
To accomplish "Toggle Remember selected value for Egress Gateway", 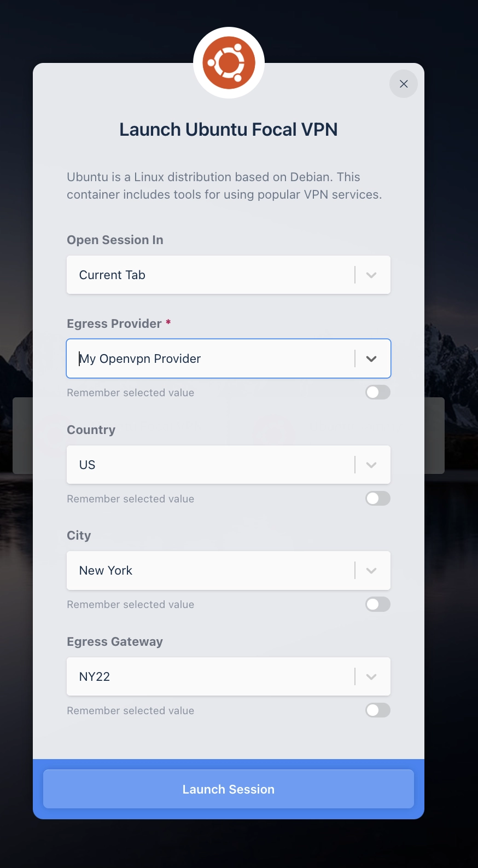I will coord(377,710).
